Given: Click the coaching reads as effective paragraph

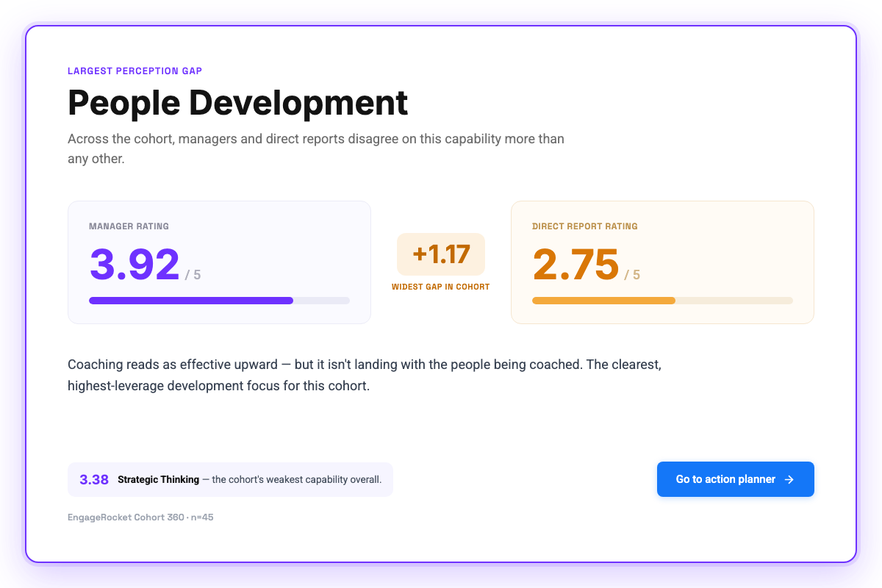Looking at the screenshot, I should point(365,375).
